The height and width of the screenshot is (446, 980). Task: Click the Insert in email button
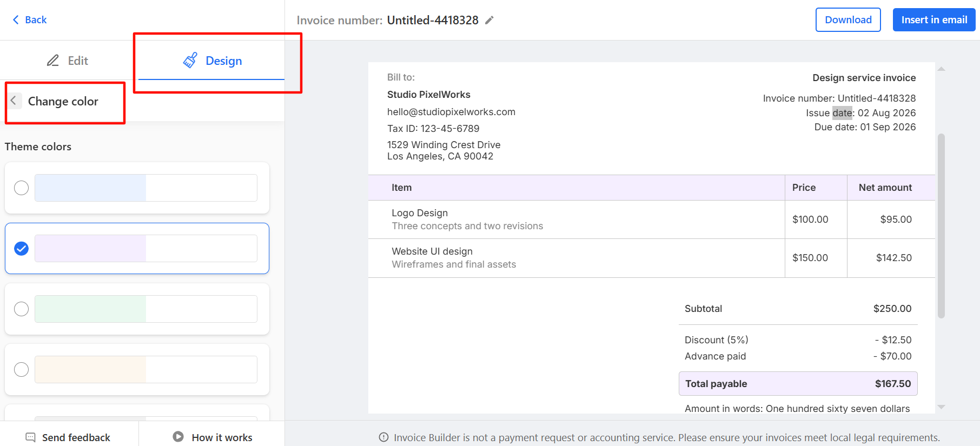934,20
